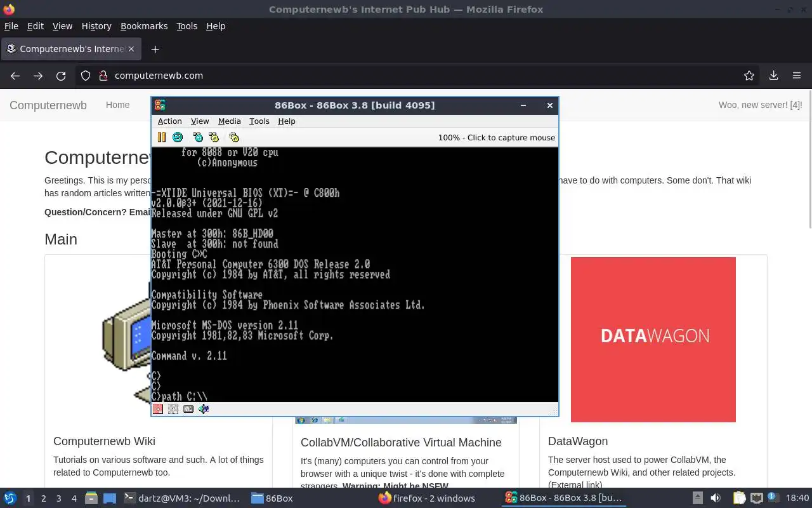Click the 86Box hard reset icon
This screenshot has height=508, width=812.
pyautogui.click(x=178, y=137)
